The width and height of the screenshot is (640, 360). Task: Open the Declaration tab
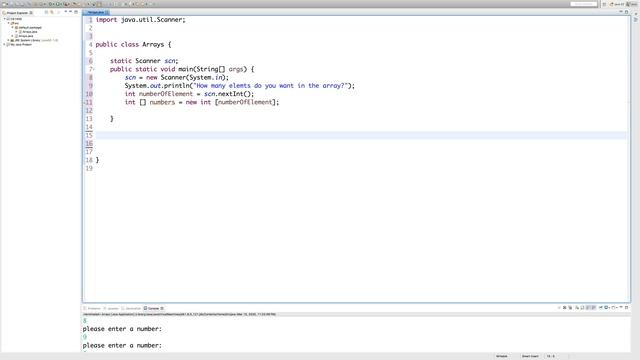coord(131,308)
